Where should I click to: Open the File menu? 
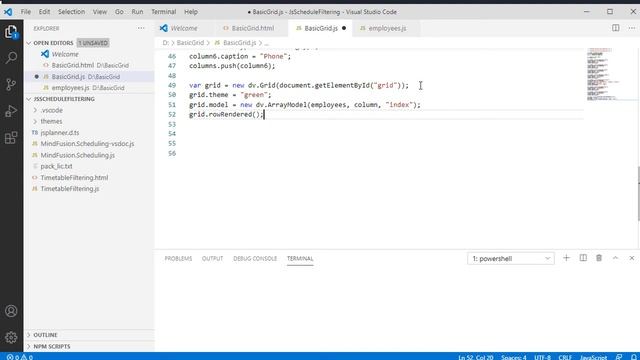point(26,12)
